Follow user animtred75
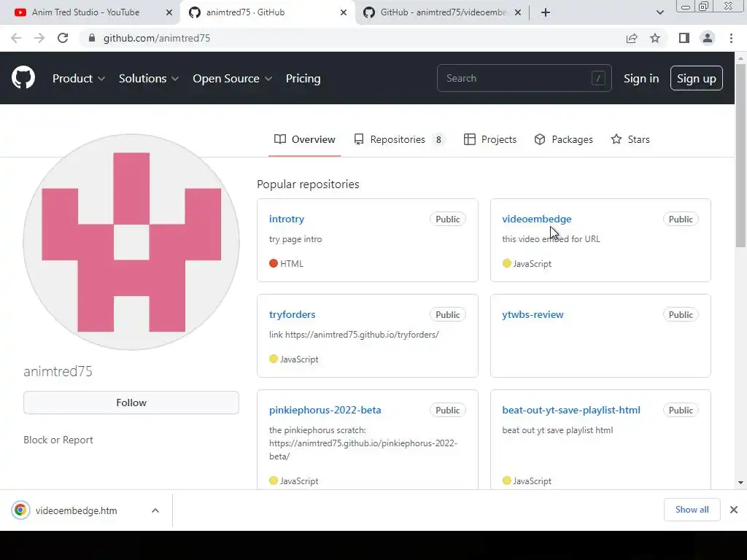The image size is (747, 560). coord(131,402)
